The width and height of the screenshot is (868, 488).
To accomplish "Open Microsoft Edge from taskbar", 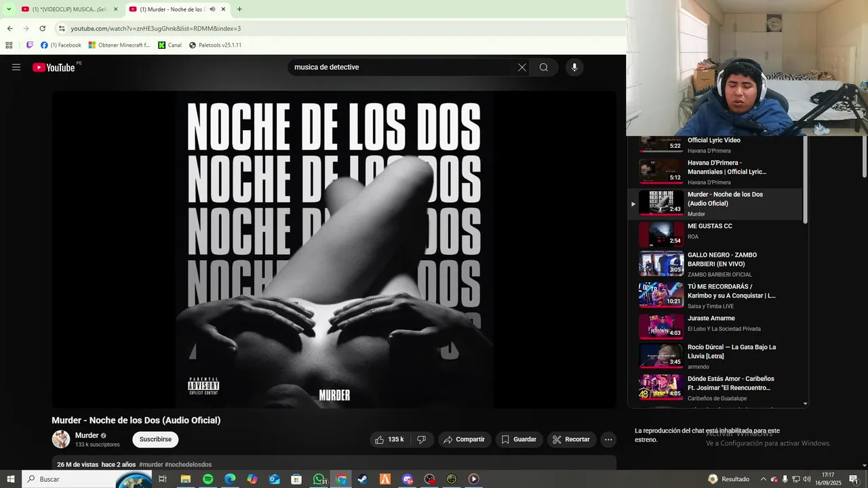I will [x=230, y=479].
